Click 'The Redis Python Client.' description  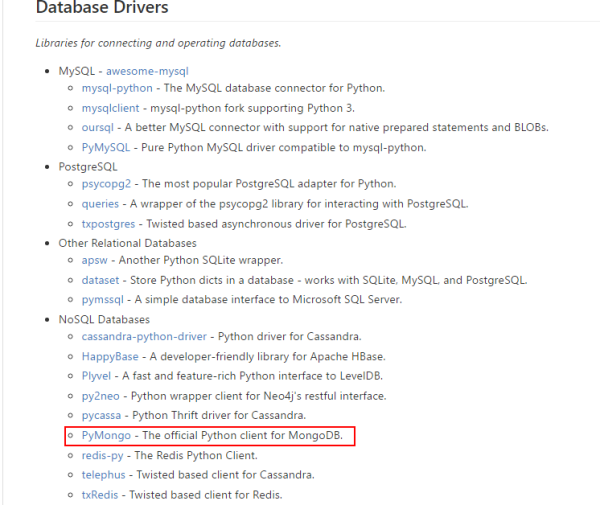(196, 456)
